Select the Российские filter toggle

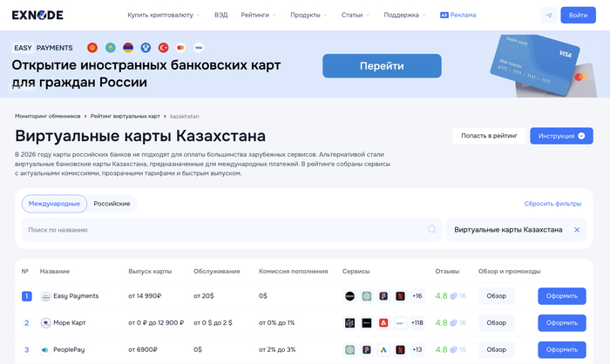(x=112, y=204)
